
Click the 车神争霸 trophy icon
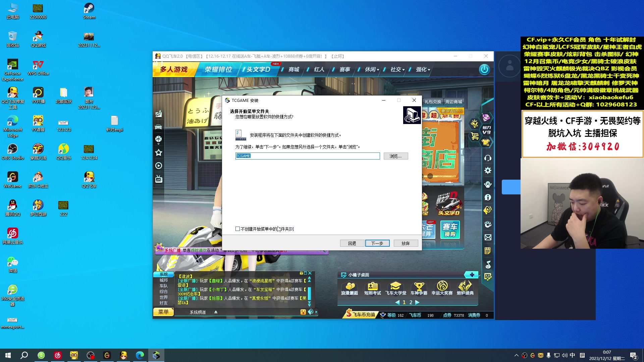[x=419, y=288]
